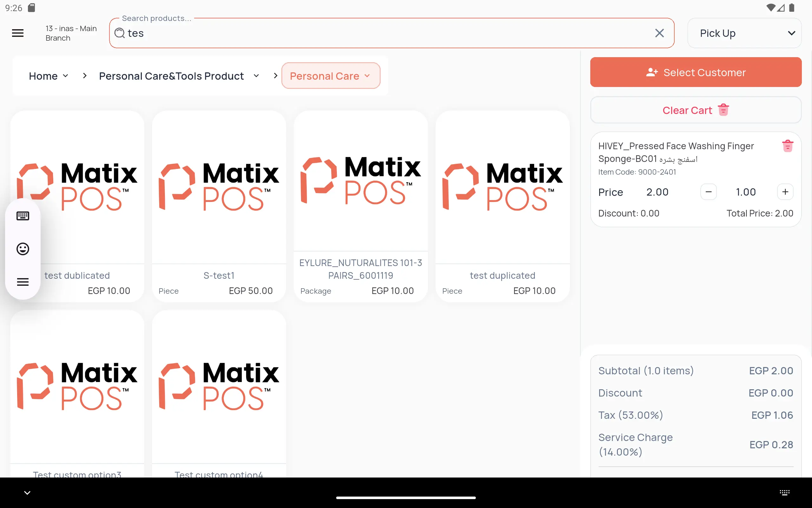Select Test custom option3 product

[77, 394]
